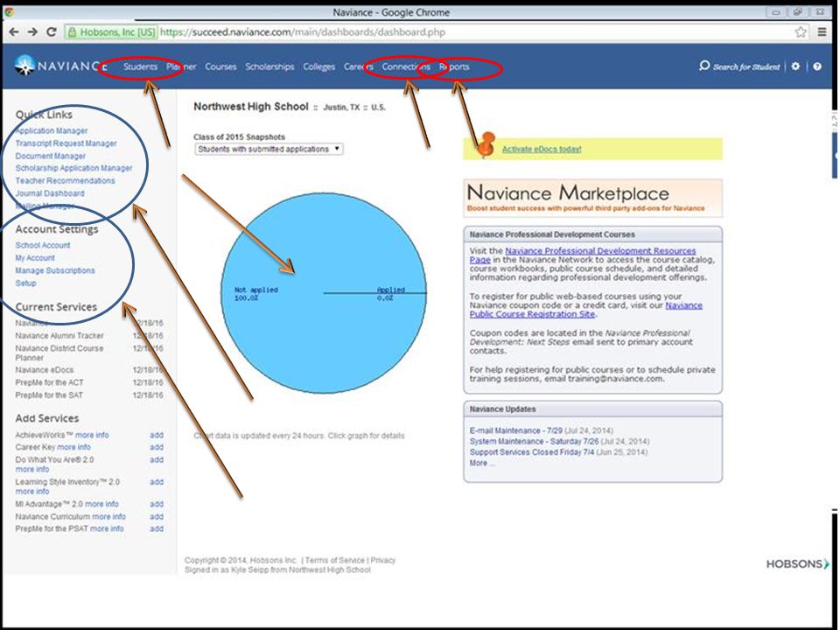Open Transcript Request Manager link
The image size is (840, 630).
[x=66, y=143]
